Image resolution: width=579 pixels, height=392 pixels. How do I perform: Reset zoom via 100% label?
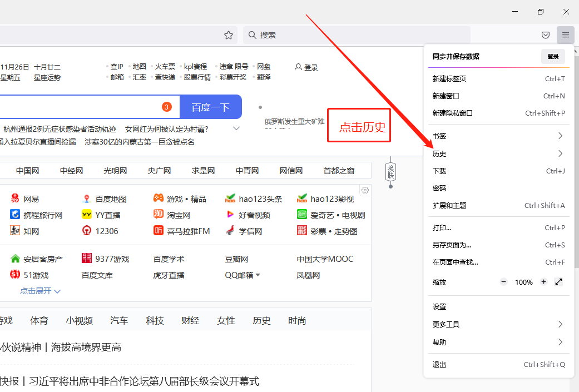(523, 282)
